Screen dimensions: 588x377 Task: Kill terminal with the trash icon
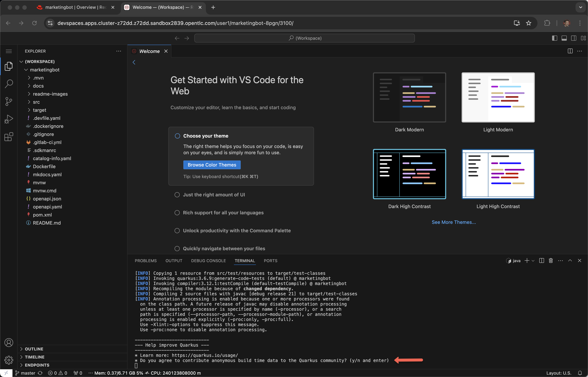coord(551,261)
